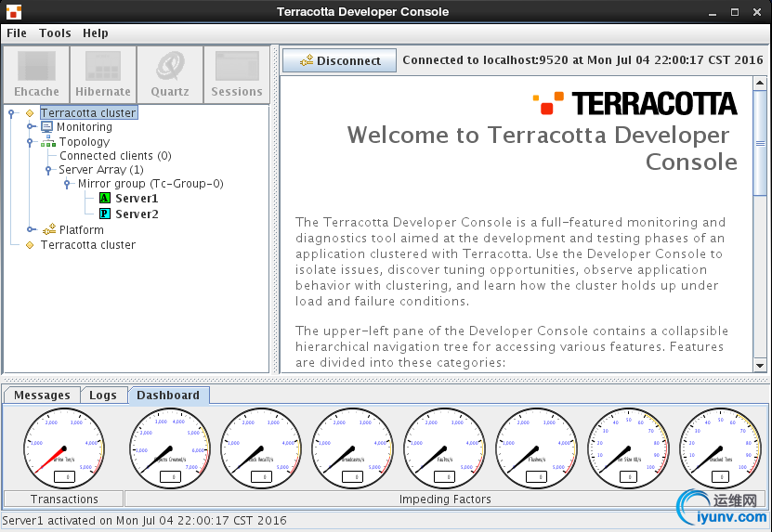
Task: Click the welcome pane scrollbar up arrow
Action: click(x=760, y=83)
